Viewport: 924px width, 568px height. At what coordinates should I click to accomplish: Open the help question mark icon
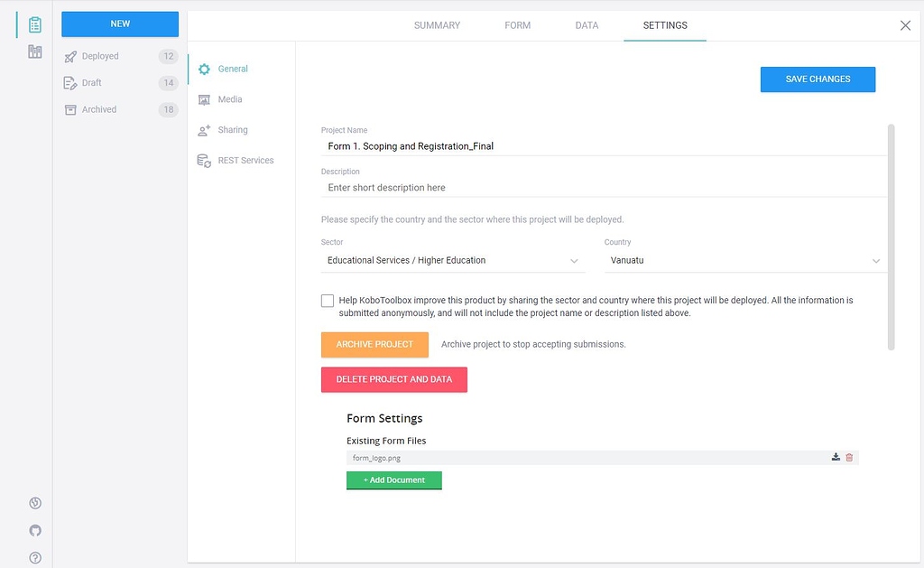(34, 557)
